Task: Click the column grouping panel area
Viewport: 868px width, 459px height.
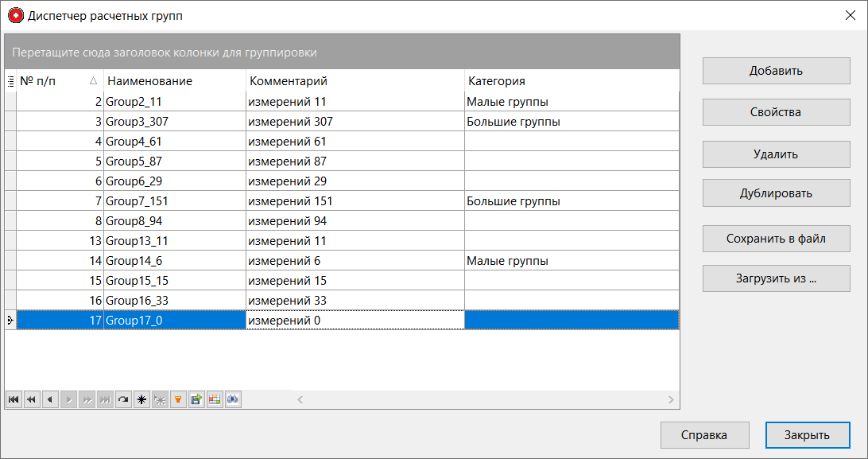Action: click(342, 51)
